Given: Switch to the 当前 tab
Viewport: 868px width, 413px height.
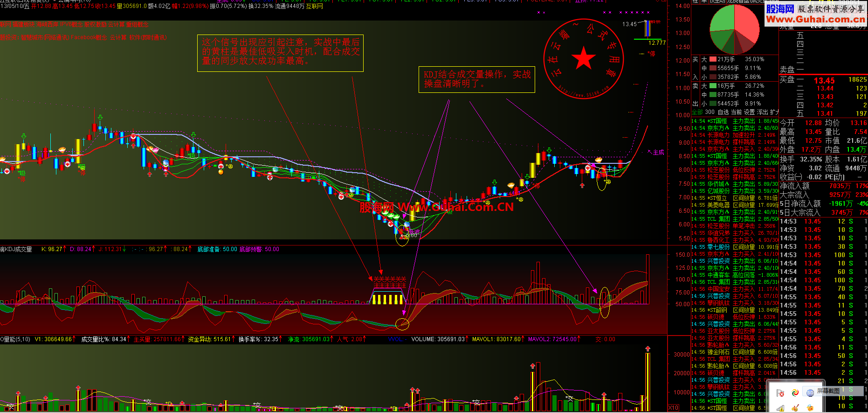Looking at the screenshot, I should coord(736,112).
